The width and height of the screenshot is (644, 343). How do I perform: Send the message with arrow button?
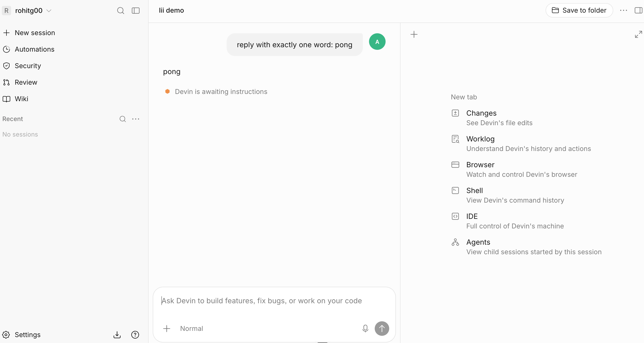[x=382, y=329]
